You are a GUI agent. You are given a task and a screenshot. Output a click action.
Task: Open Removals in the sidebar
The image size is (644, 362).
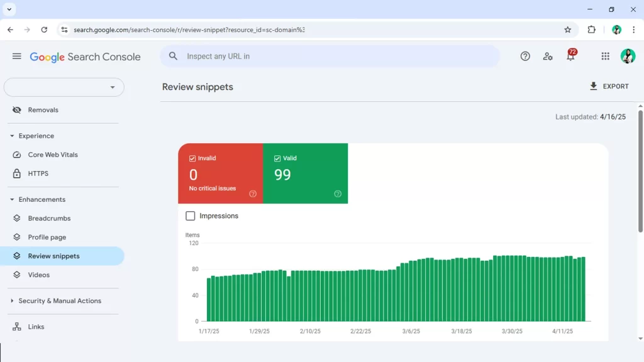62,110
